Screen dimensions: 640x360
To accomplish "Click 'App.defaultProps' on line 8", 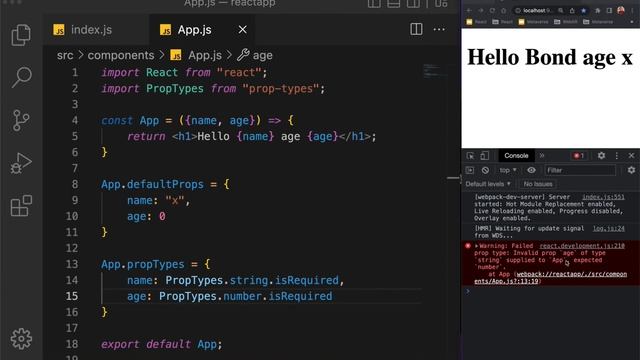I will (152, 184).
